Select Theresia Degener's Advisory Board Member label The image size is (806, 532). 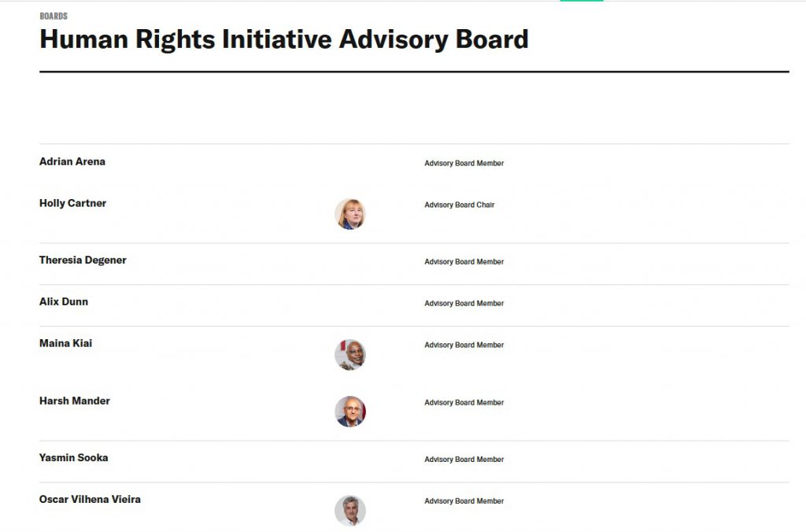pos(464,261)
